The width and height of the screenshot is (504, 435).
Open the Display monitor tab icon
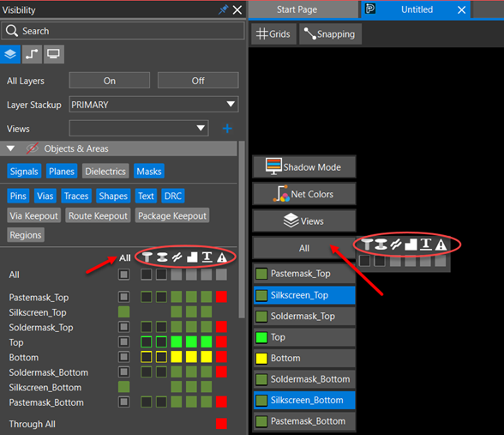[x=54, y=54]
